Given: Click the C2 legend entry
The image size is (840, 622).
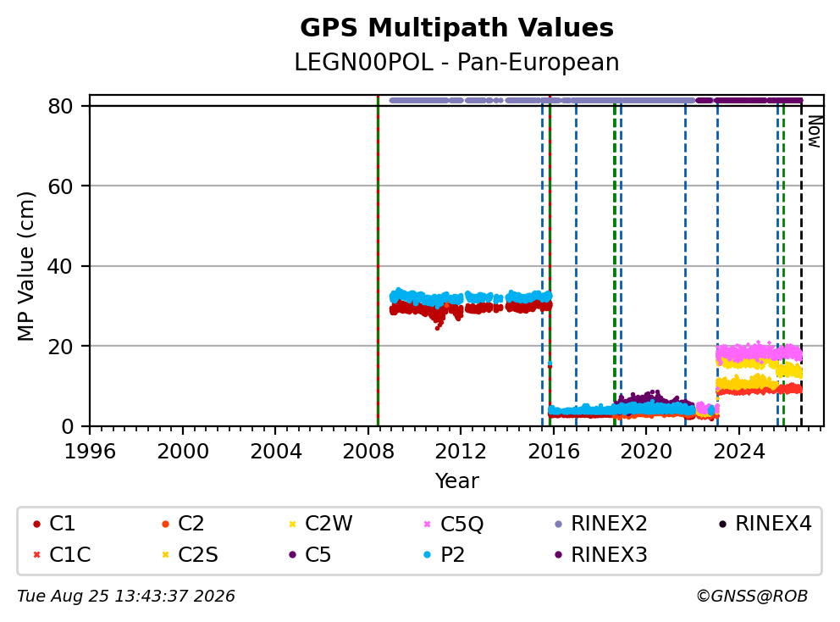Looking at the screenshot, I should [183, 524].
